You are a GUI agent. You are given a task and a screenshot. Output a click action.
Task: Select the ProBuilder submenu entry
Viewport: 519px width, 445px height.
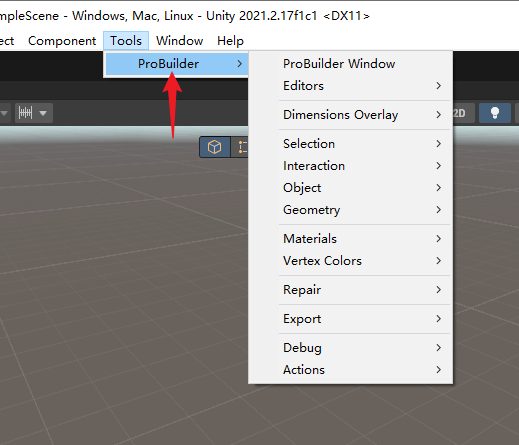176,64
